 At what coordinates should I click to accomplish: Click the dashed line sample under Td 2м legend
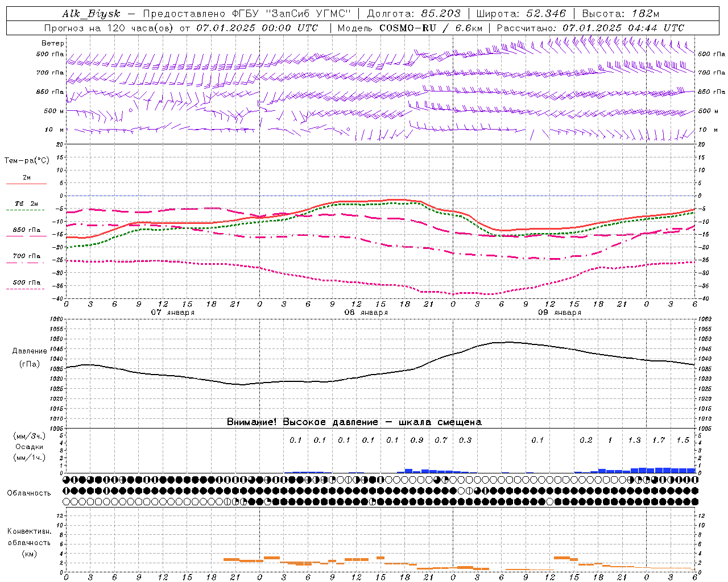coord(26,210)
